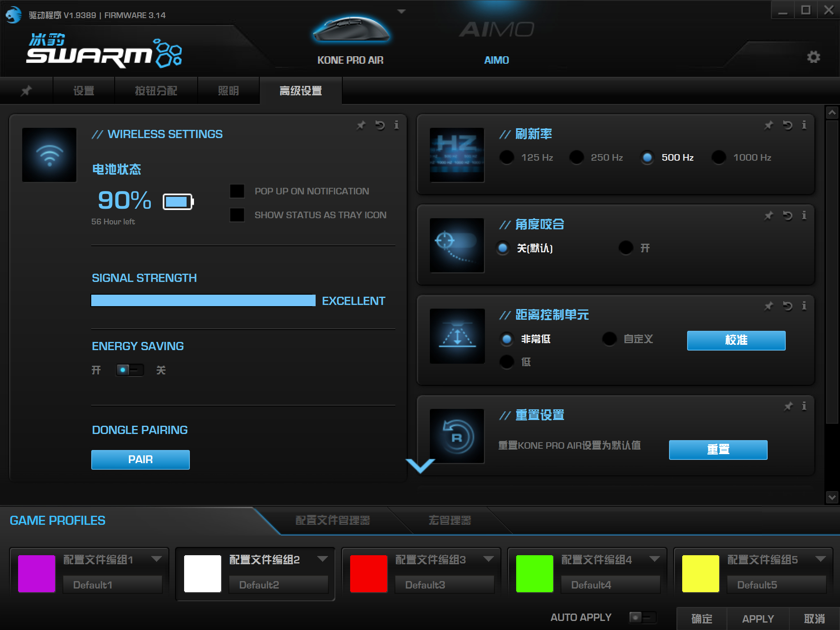Show info for 重置设置 panel
Viewport: 840px width, 630px height.
(804, 406)
